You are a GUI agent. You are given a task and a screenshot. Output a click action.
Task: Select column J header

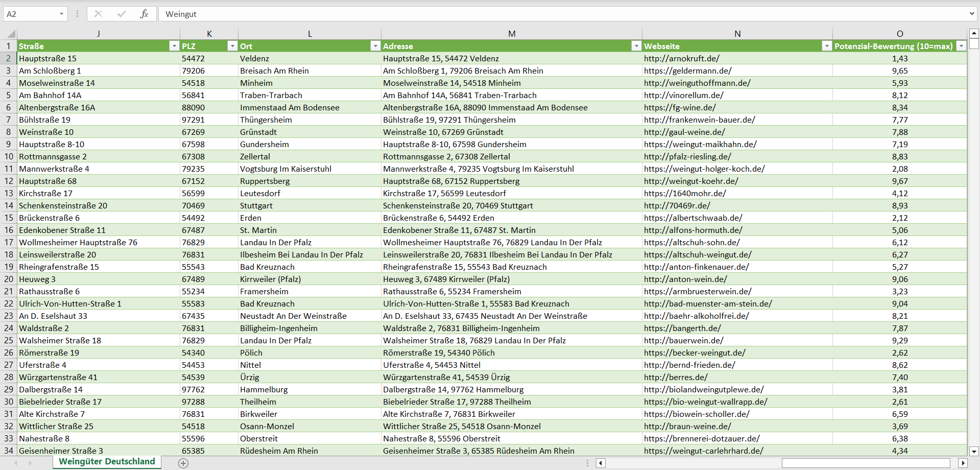click(x=98, y=34)
